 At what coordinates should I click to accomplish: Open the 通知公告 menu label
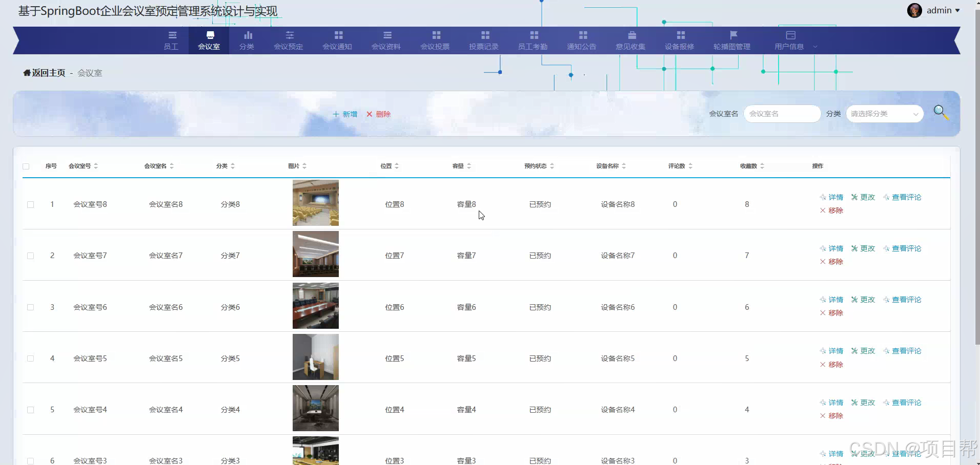(x=582, y=47)
